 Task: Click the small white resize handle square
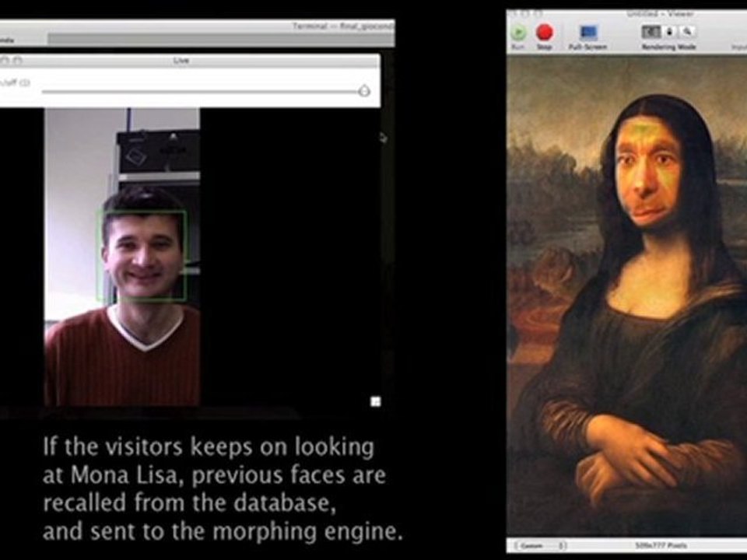pos(375,402)
